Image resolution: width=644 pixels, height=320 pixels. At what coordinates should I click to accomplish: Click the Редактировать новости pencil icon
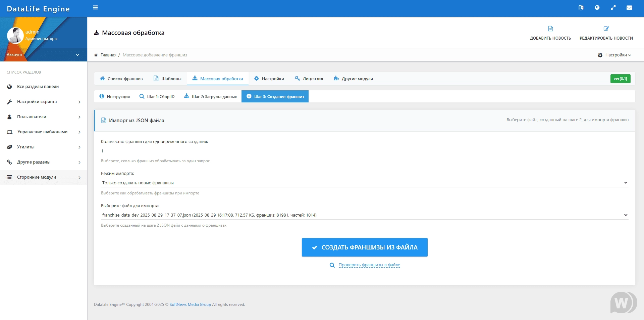(x=606, y=29)
